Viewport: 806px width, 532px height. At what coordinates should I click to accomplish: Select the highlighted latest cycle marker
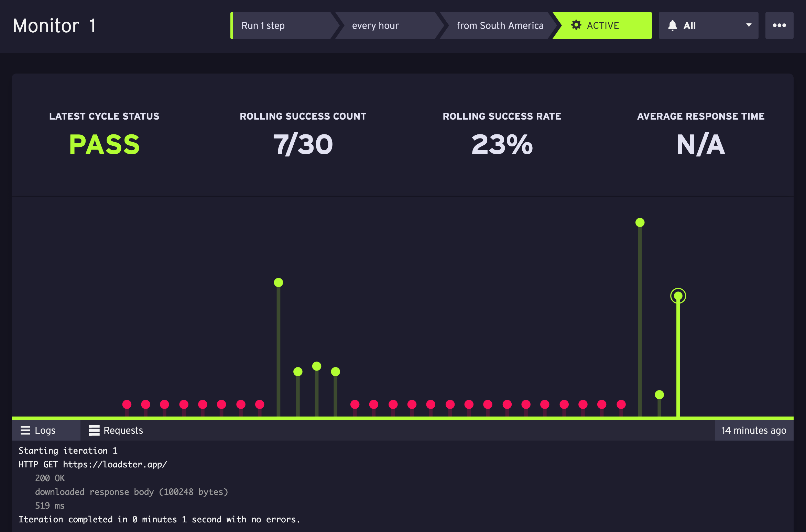click(x=678, y=296)
